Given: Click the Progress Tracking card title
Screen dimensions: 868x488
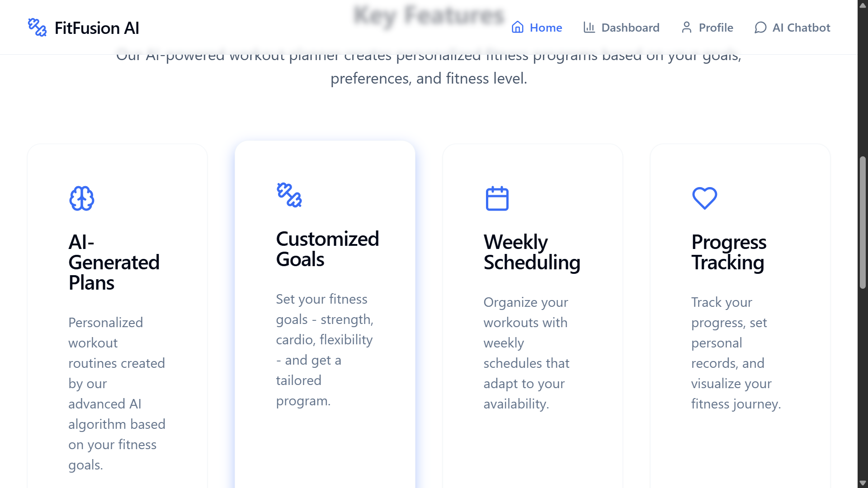Looking at the screenshot, I should [x=729, y=252].
